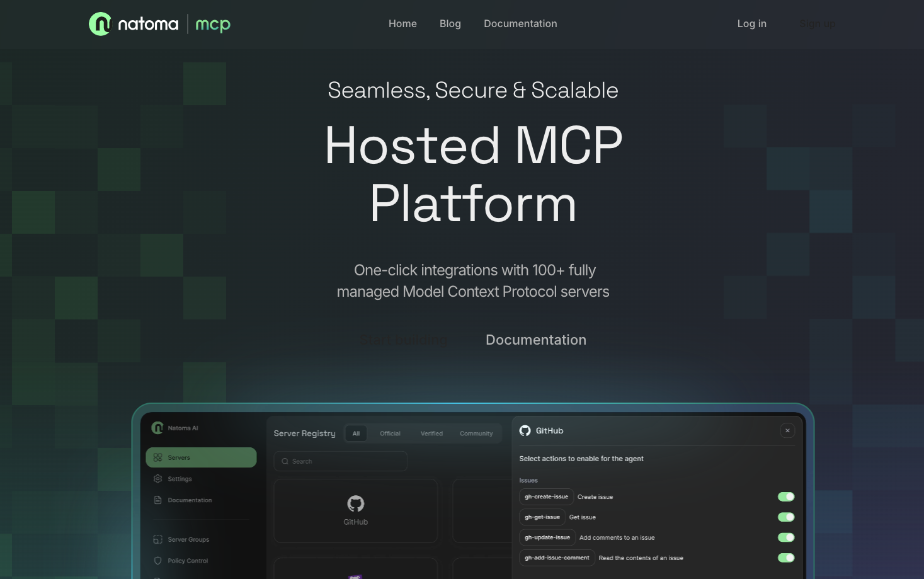Click the Policy Control shield icon
The width and height of the screenshot is (924, 579).
(x=157, y=561)
